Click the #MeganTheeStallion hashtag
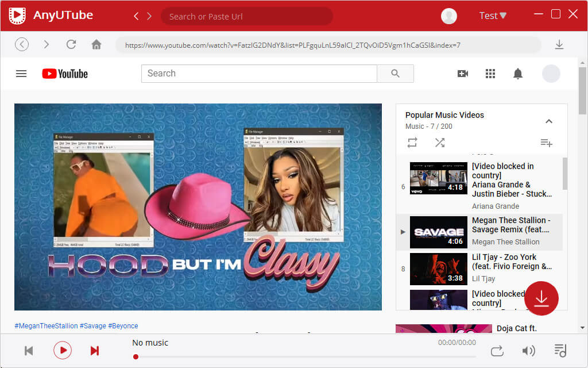This screenshot has width=588, height=368. pyautogui.click(x=46, y=326)
